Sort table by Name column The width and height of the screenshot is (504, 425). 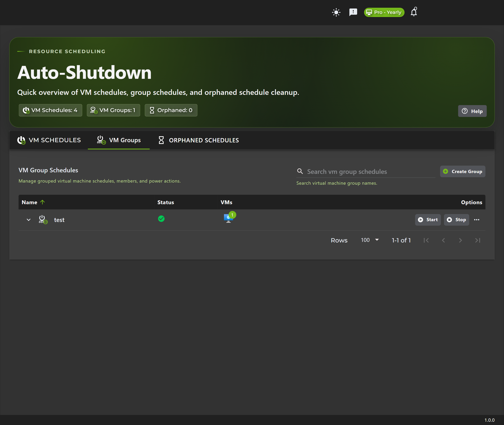tap(29, 202)
